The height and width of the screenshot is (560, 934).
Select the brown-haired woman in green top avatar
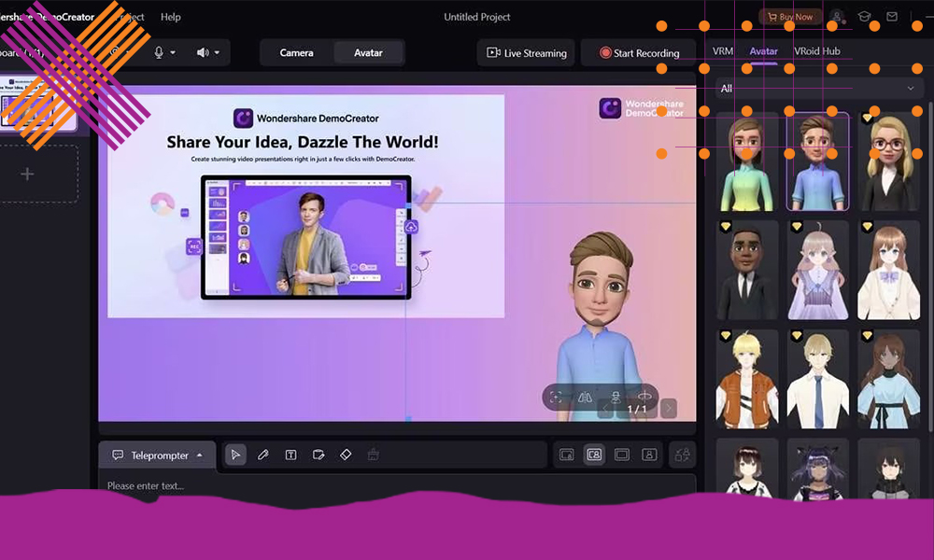746,161
